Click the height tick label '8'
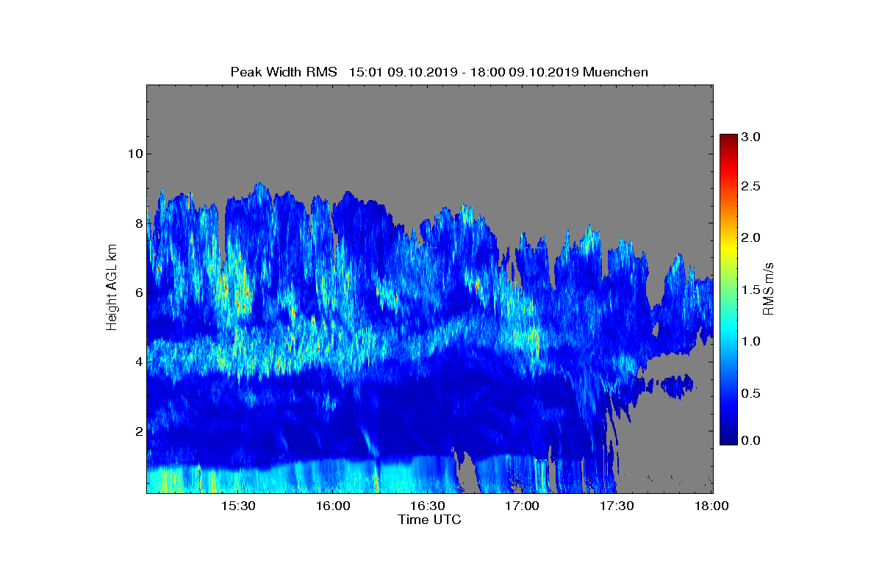The image size is (882, 588). coord(137,223)
